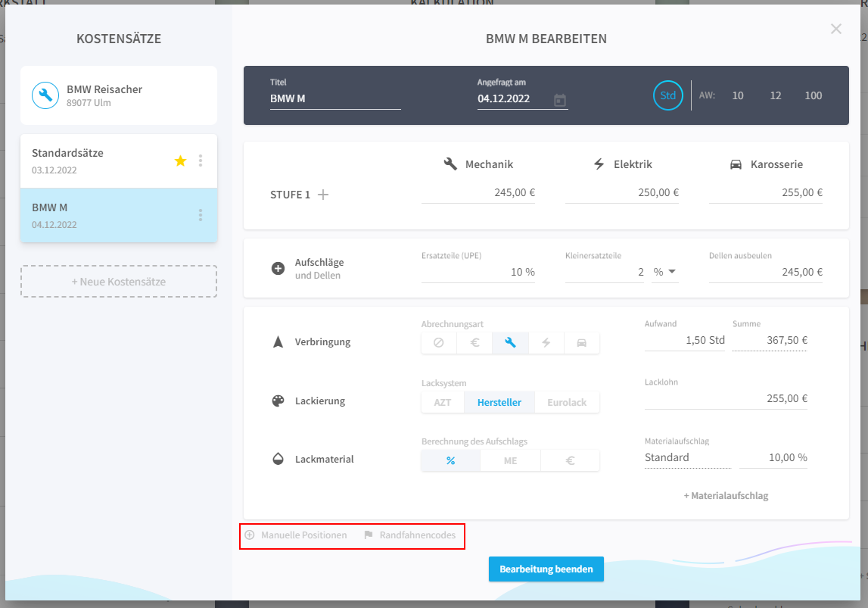Screen dimensions: 868x608
Task: Close the BMW M bearbeiten dialog
Action: tap(836, 29)
